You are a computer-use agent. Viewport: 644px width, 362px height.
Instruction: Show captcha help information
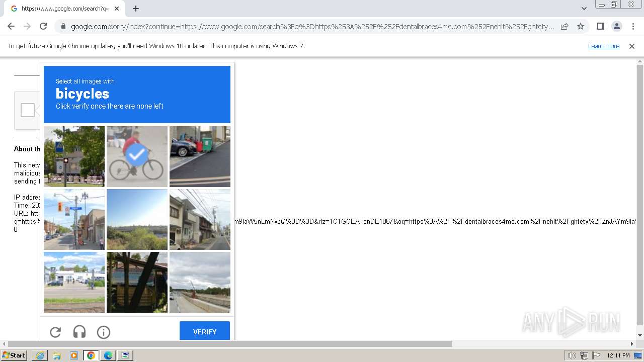coord(104,332)
